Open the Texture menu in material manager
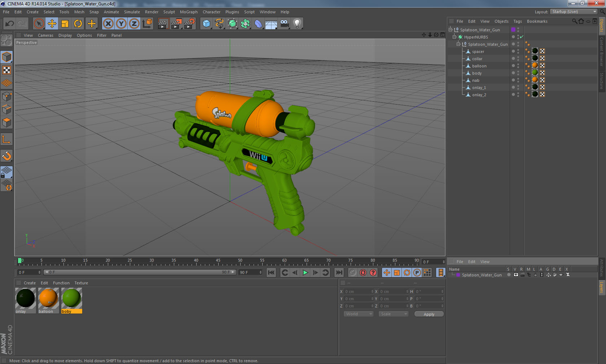 coord(81,283)
